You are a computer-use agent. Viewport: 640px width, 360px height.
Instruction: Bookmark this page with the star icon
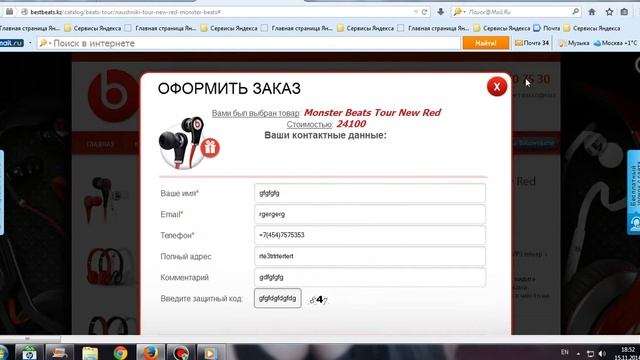pos(609,12)
